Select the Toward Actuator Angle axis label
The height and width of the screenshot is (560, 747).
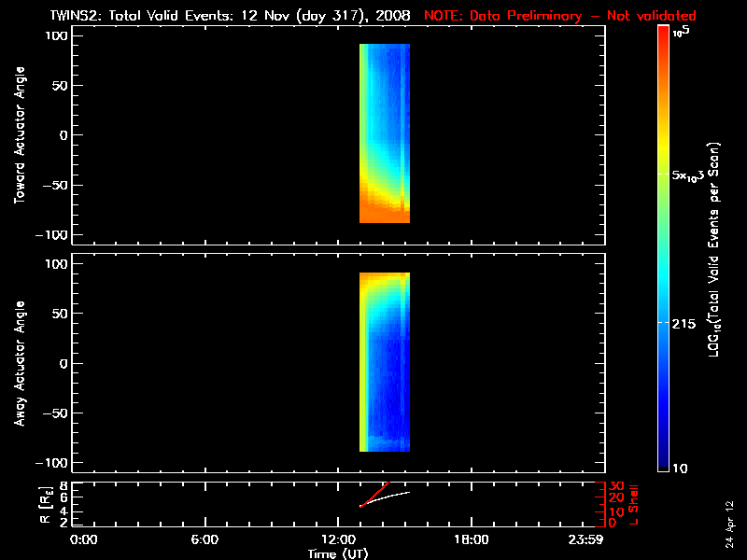(x=19, y=135)
